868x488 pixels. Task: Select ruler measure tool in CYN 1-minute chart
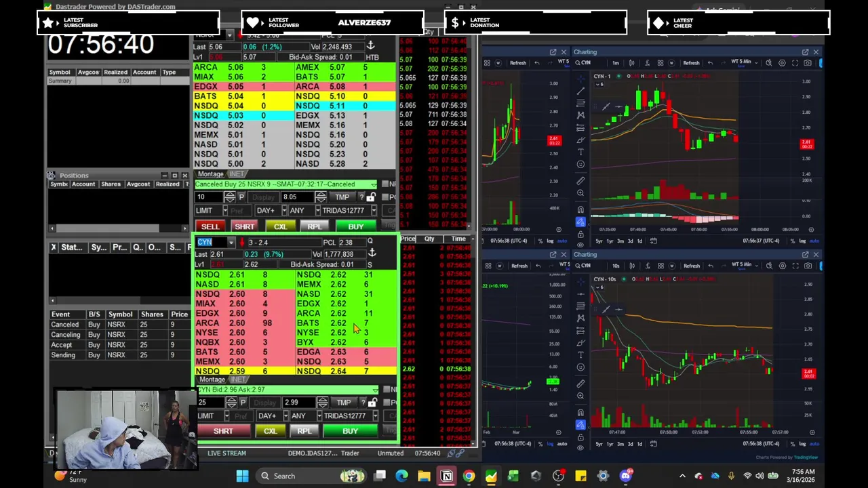(580, 181)
